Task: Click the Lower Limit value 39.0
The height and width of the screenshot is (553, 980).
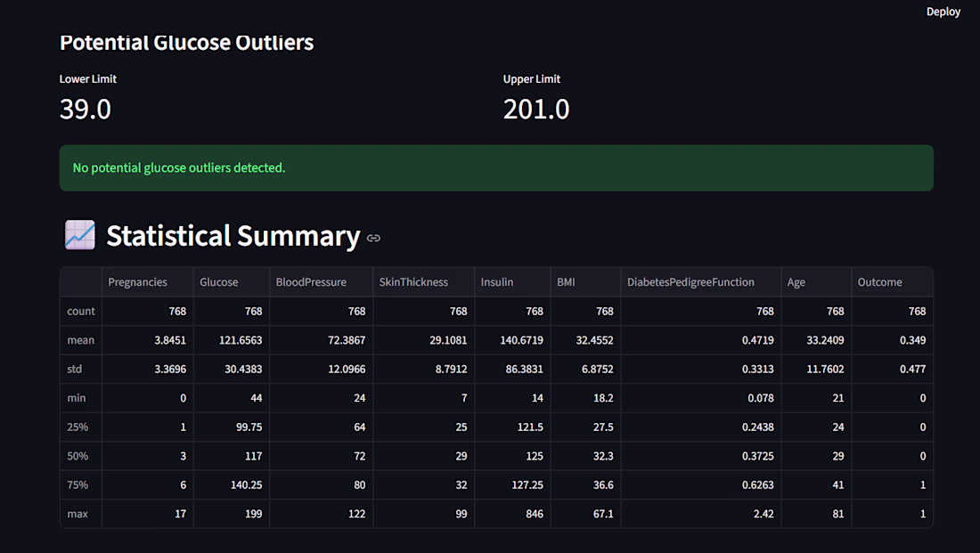Action: (86, 110)
